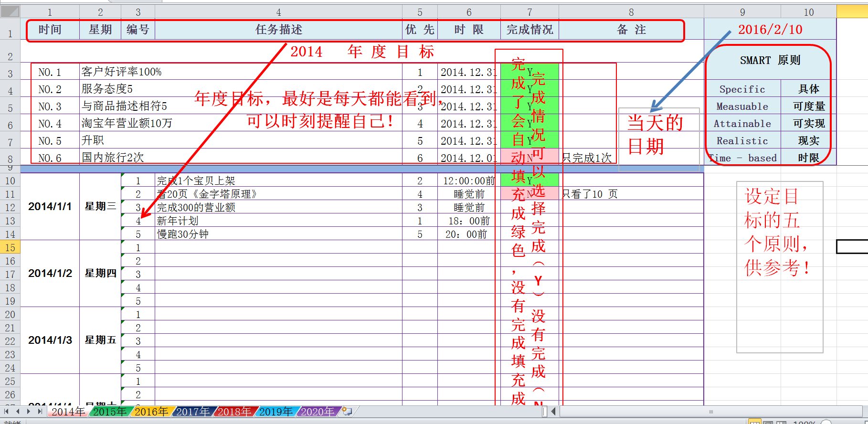This screenshot has height=424, width=868.
Task: Click the last sheet navigation arrow
Action: pyautogui.click(x=40, y=411)
